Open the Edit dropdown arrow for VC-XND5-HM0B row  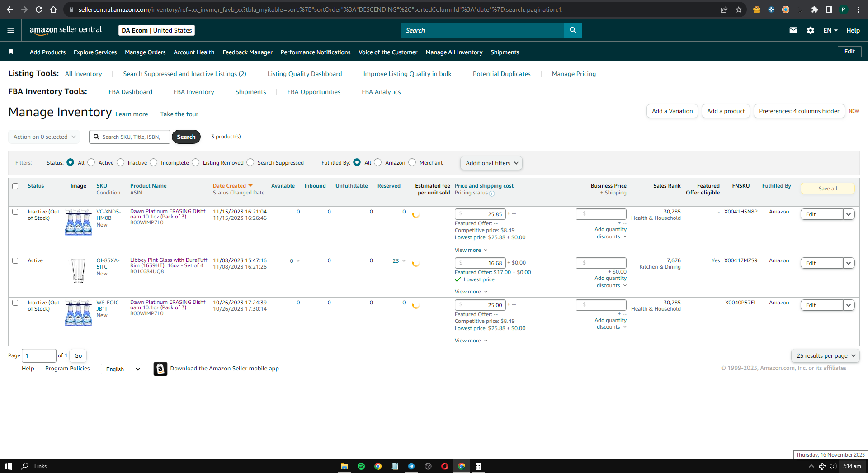point(849,214)
